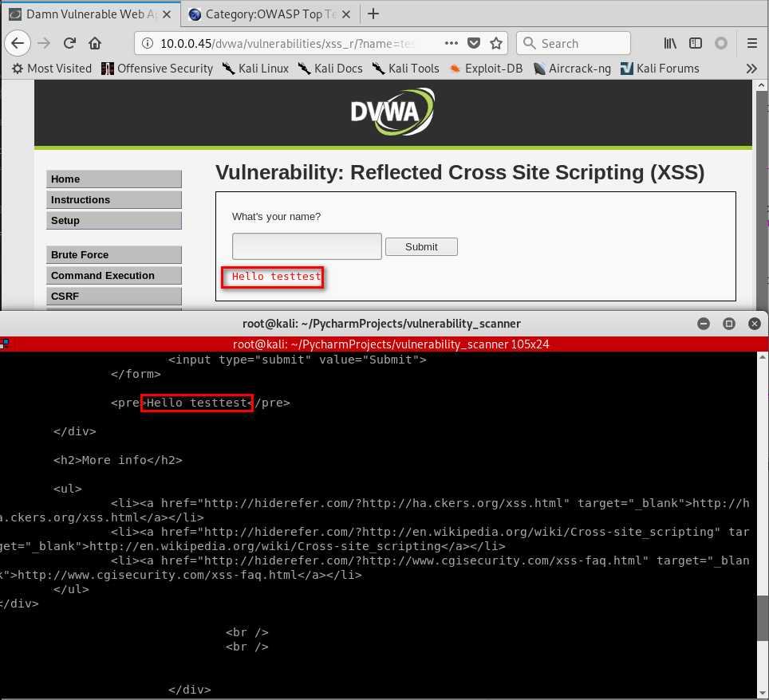769x700 pixels.
Task: Bookmark this page with the star icon
Action: [x=496, y=43]
